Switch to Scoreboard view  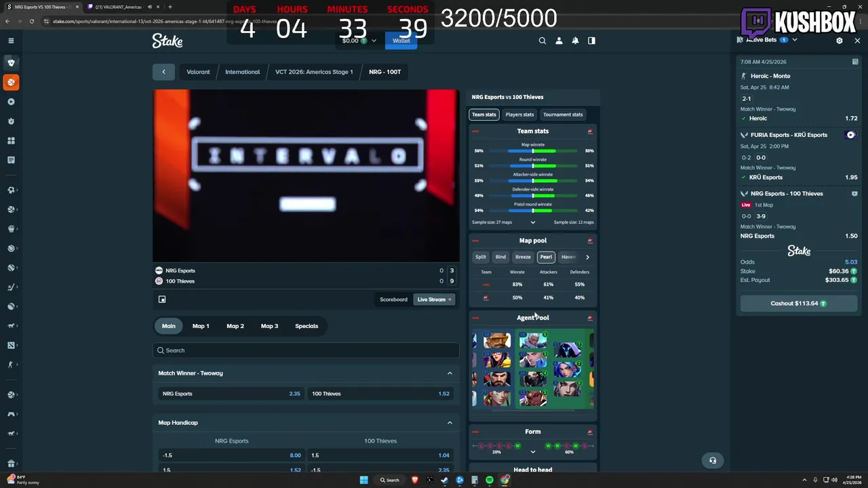[393, 300]
